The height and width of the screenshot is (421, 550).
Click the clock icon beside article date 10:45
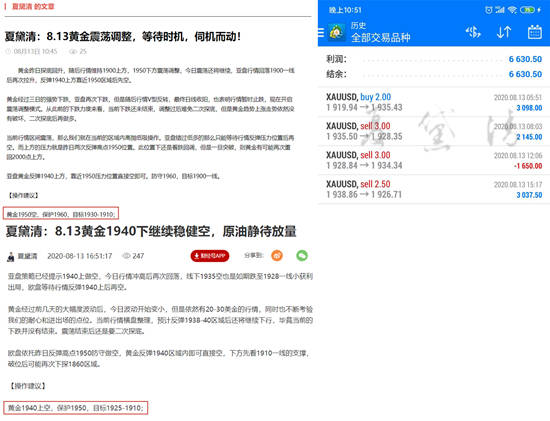click(8, 52)
